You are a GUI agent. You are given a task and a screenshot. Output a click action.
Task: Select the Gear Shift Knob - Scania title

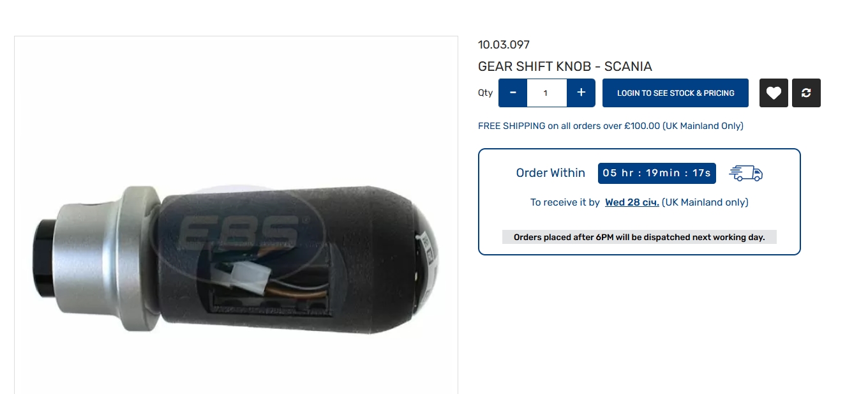click(565, 66)
